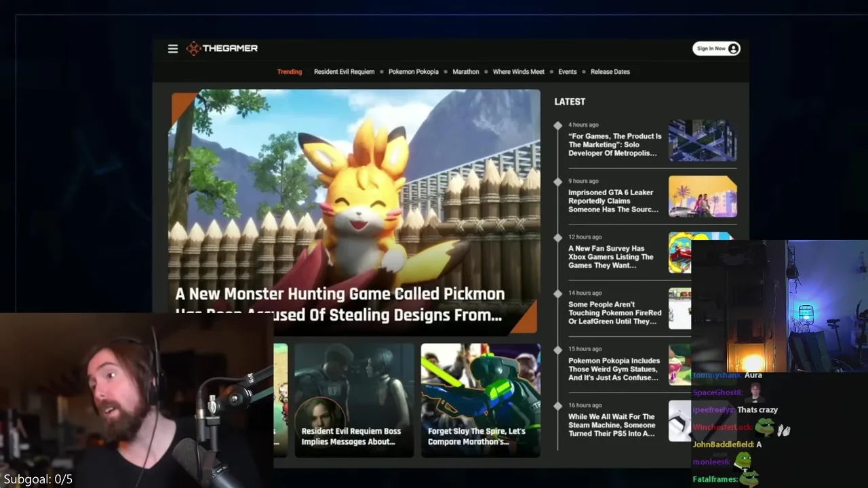Open the hamburger menu icon

click(x=173, y=49)
